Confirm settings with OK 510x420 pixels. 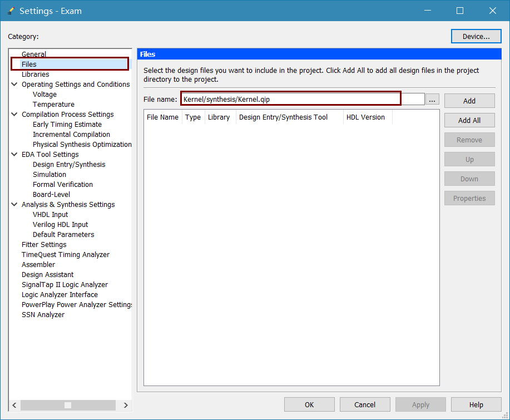(x=309, y=405)
